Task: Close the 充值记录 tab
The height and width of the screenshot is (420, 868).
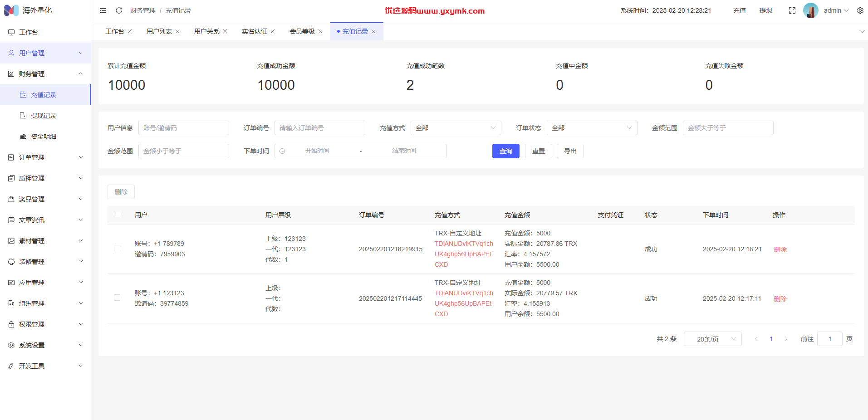Action: click(x=373, y=31)
